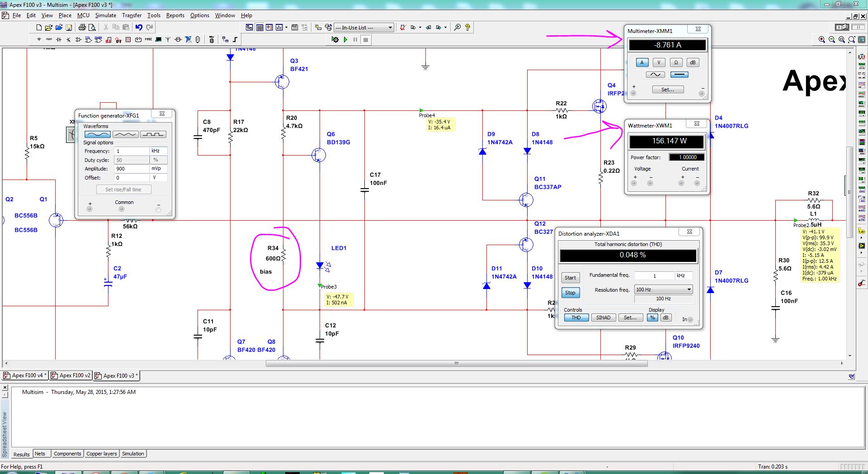Open the Place Transistor component icon
This screenshot has height=474, width=868.
click(69, 40)
